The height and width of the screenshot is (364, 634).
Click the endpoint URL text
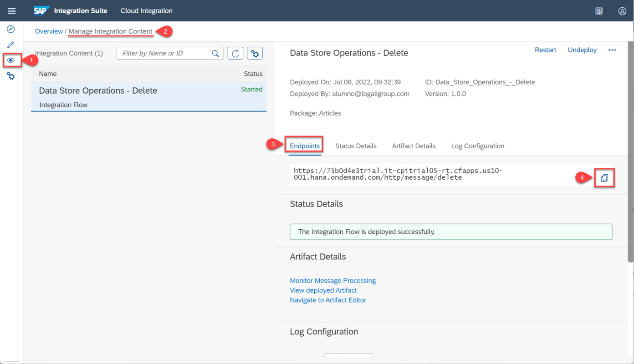[x=398, y=174]
